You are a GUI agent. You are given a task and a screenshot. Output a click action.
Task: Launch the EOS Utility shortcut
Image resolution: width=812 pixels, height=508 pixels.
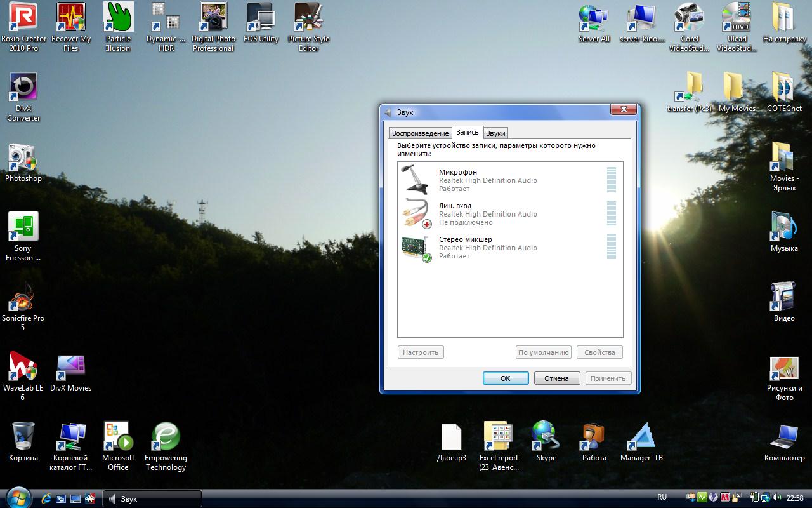point(261,23)
